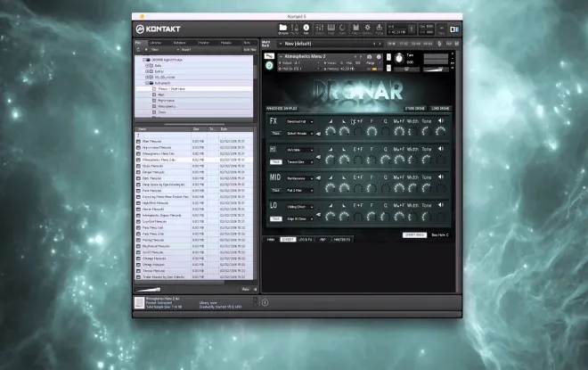Click the play arrow beside Auto in browser
The width and height of the screenshot is (588, 370).
click(256, 290)
